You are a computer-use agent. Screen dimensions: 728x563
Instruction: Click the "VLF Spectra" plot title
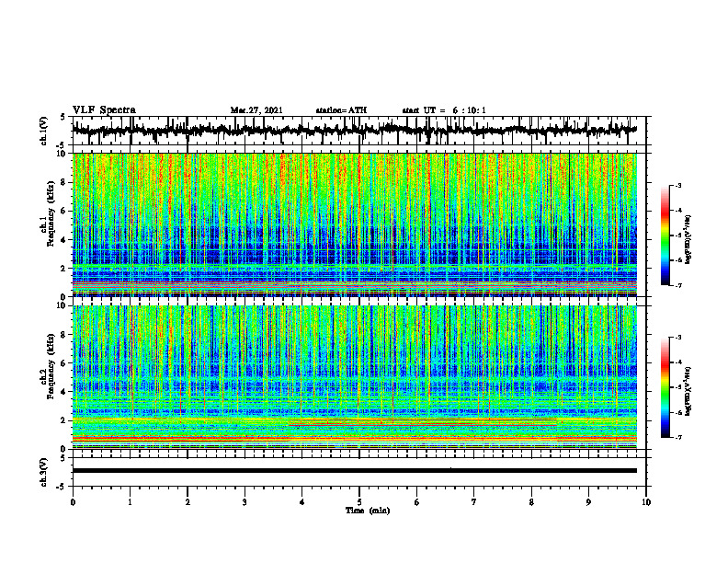104,110
